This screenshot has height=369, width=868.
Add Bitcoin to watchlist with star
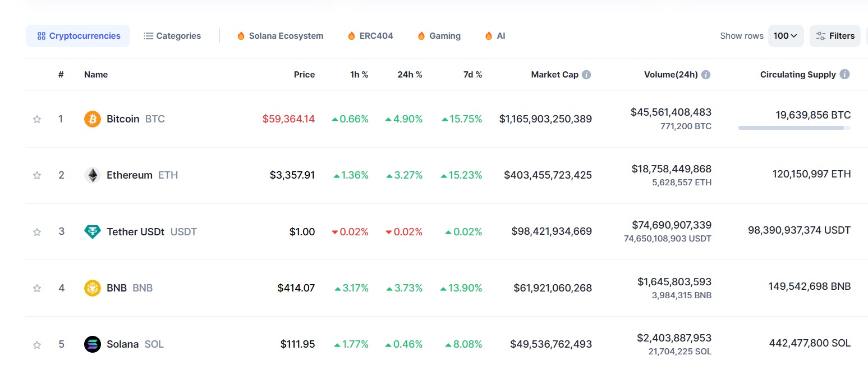point(37,119)
